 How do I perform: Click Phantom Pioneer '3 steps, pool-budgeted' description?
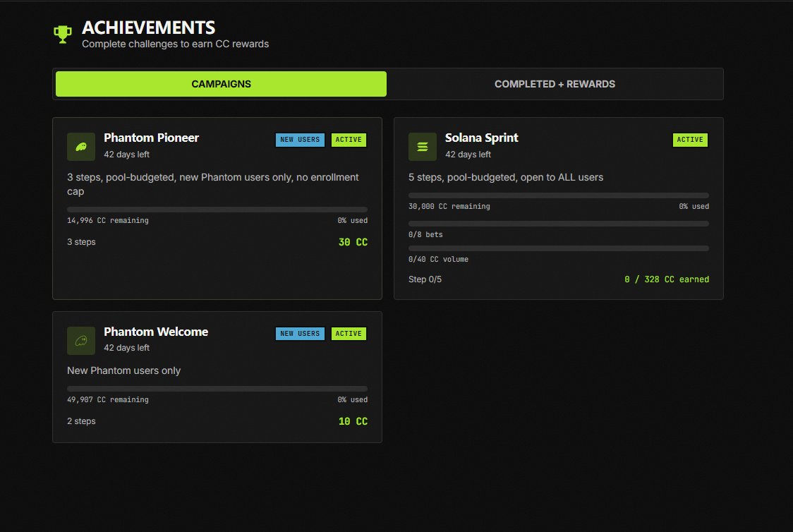213,184
